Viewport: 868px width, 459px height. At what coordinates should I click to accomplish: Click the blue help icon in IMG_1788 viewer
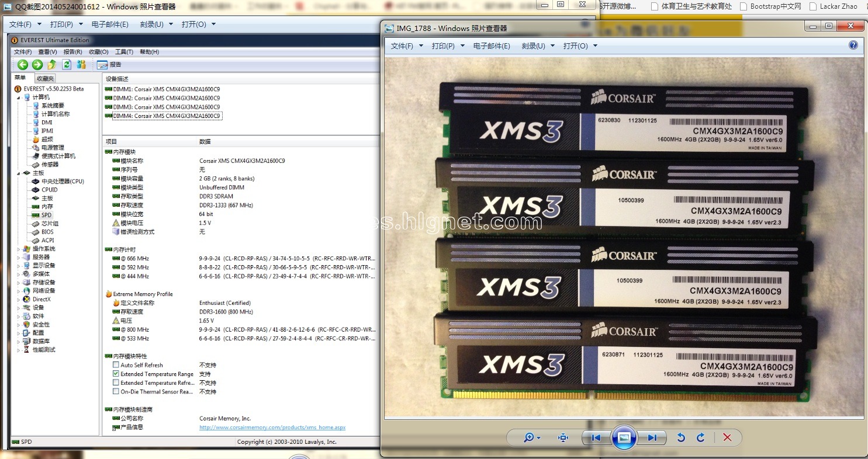(853, 46)
